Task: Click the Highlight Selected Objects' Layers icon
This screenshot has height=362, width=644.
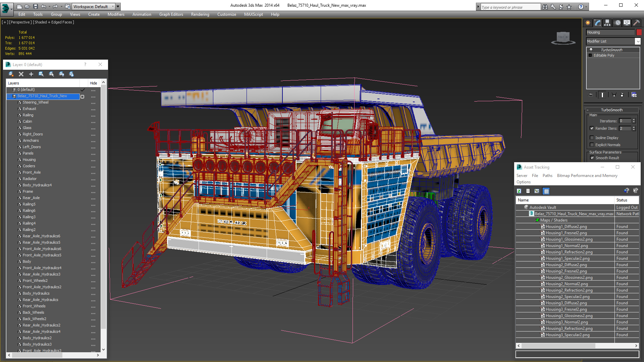Action: point(51,74)
